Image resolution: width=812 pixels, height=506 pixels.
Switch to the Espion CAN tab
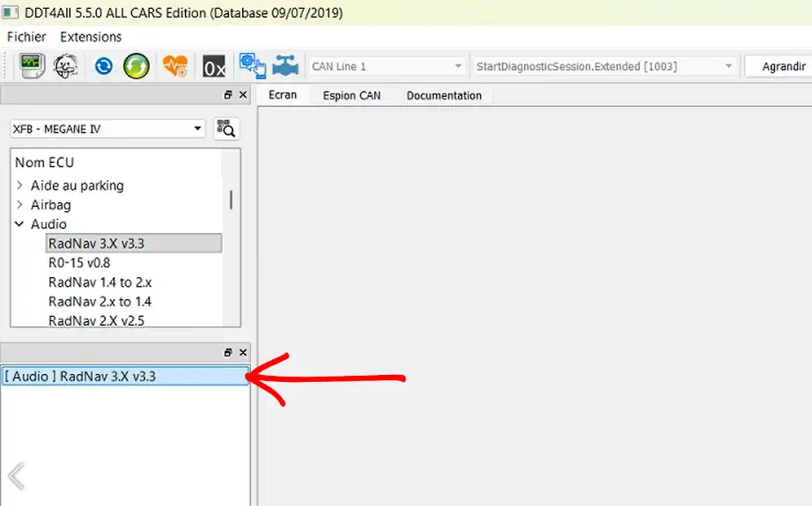(x=351, y=95)
